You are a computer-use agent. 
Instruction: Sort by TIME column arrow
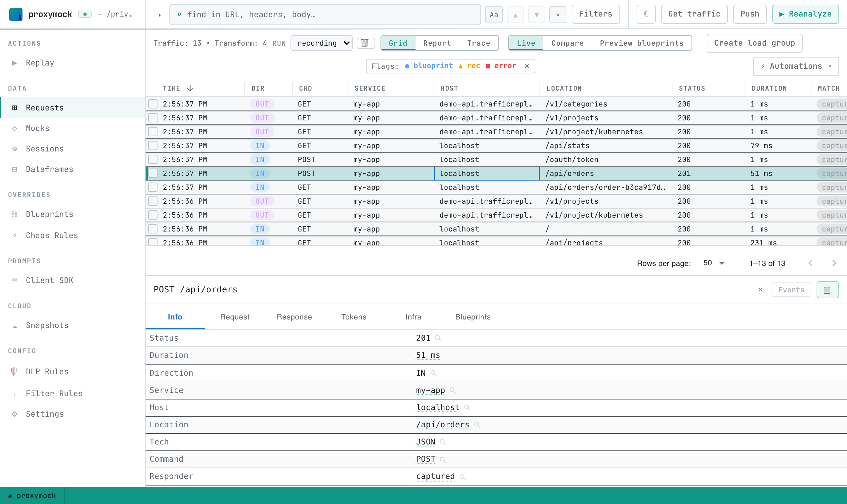[x=190, y=88]
